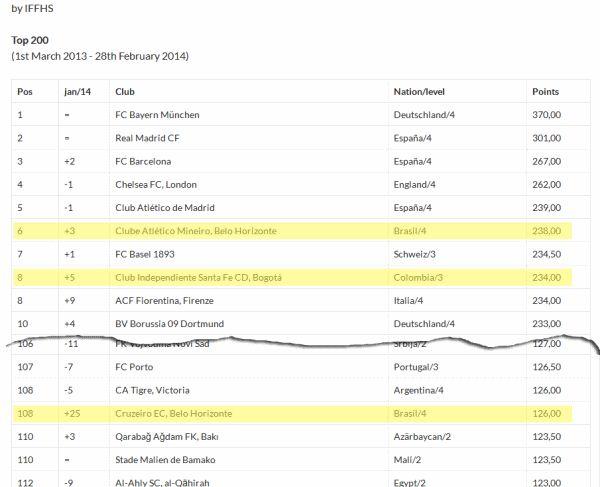Viewport: 600px width, 487px height.
Task: Click the '+9' change for Fiorentina
Action: pyautogui.click(x=70, y=301)
